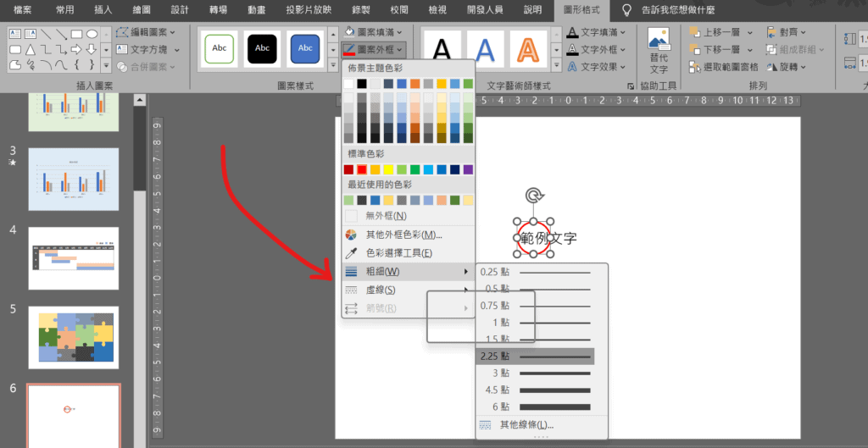
Task: Pick red swatch in standard colors
Action: [x=362, y=169]
